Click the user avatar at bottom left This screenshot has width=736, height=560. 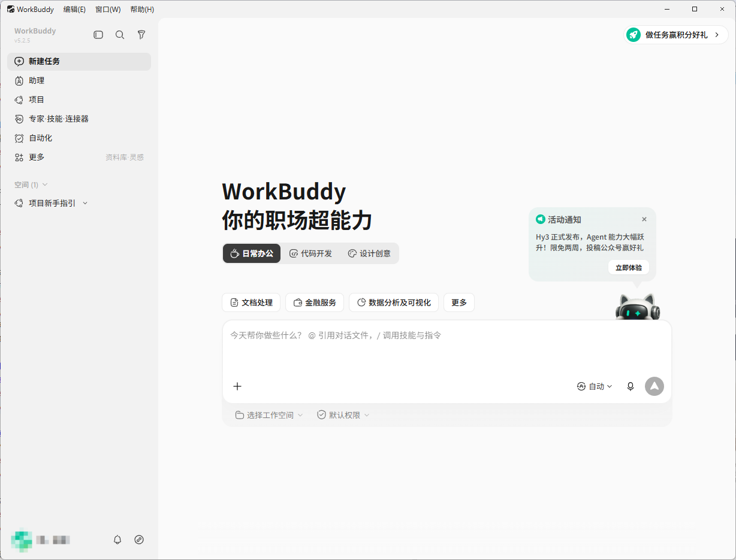[x=22, y=540]
